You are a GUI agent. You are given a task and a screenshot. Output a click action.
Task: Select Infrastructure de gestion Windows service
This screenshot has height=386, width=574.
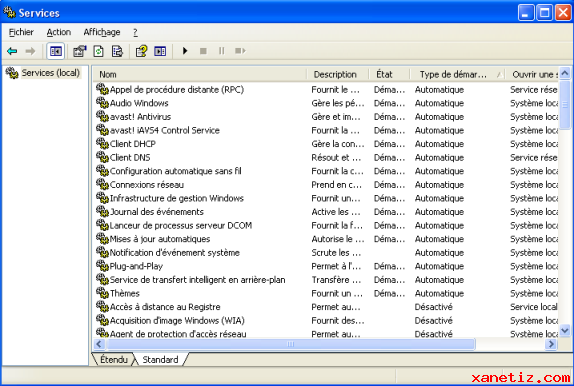point(177,198)
